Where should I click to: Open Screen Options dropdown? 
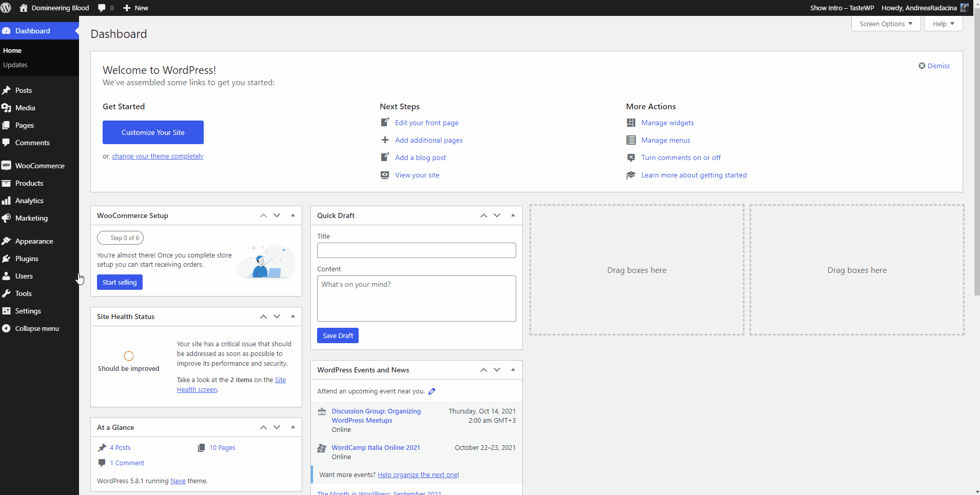pos(886,24)
